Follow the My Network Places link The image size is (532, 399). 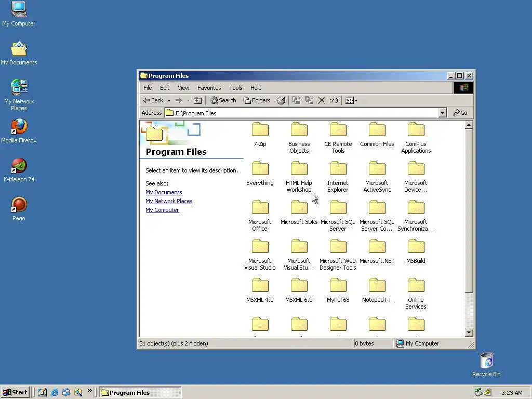tap(169, 201)
